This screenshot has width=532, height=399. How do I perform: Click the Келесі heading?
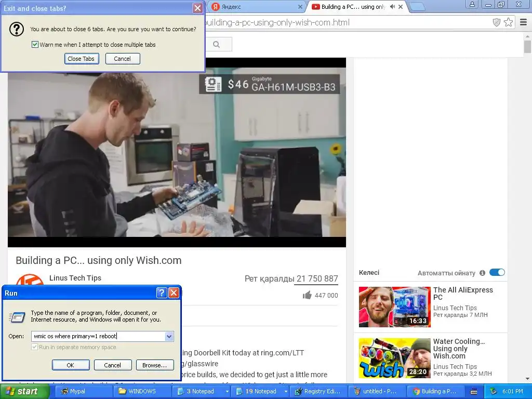click(x=369, y=272)
